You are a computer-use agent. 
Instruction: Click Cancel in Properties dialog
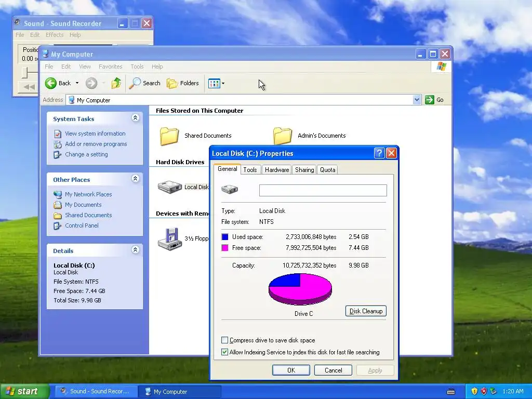[x=333, y=370]
